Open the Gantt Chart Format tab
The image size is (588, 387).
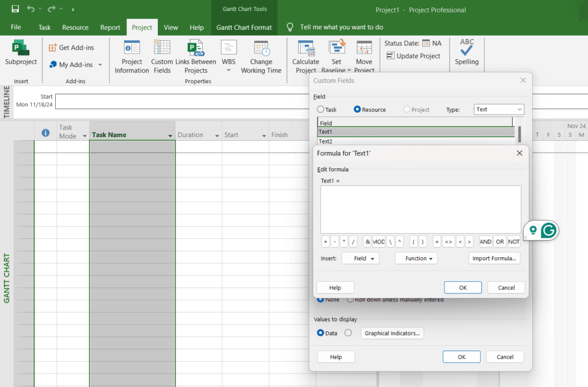click(244, 27)
